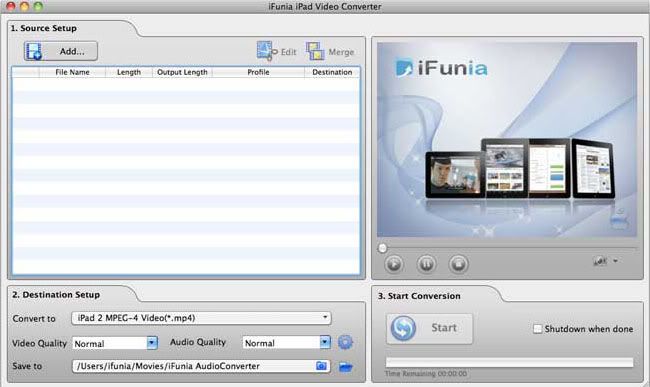Browse for output folder icon in path field

coord(321,366)
